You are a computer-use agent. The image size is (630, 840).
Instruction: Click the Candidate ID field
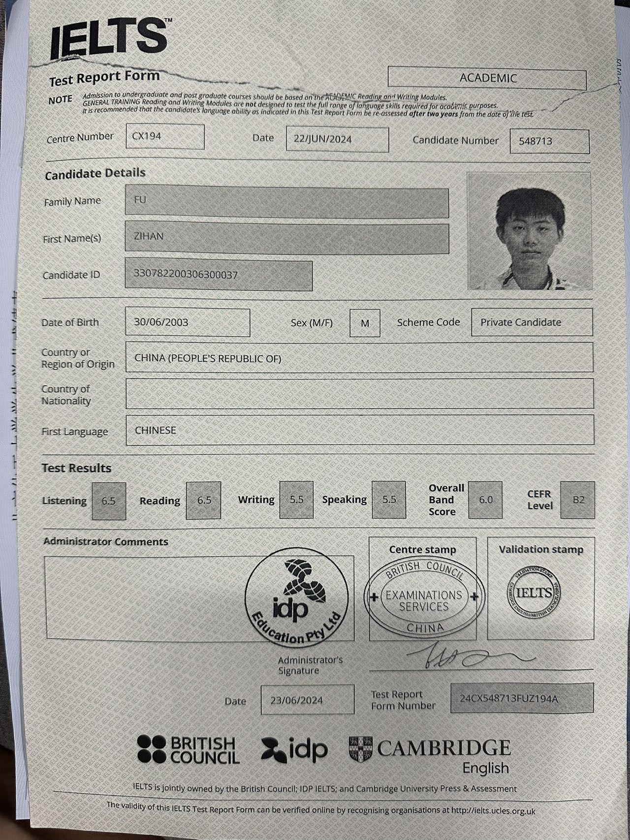point(219,275)
